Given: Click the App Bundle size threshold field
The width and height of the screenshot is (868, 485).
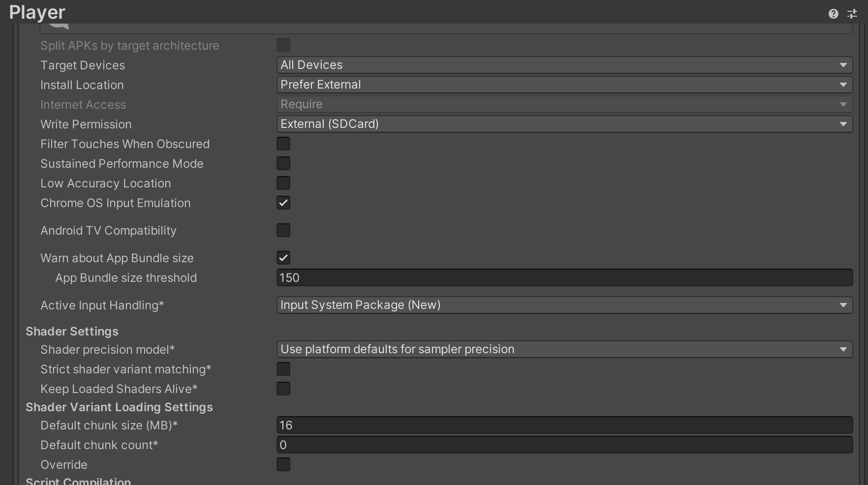Looking at the screenshot, I should tap(564, 277).
